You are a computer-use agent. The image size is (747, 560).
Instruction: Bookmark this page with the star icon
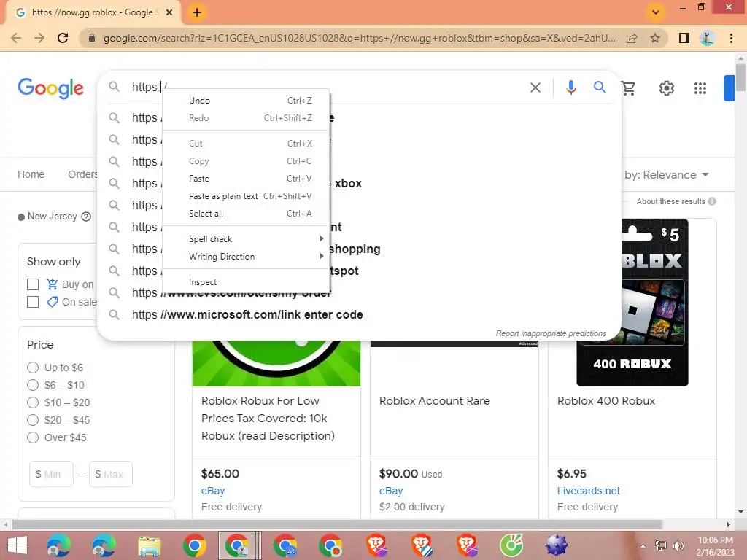click(655, 38)
